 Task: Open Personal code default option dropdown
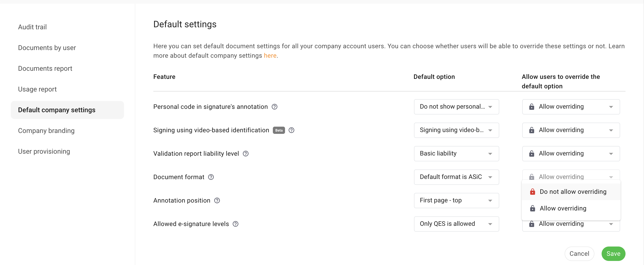(x=456, y=107)
